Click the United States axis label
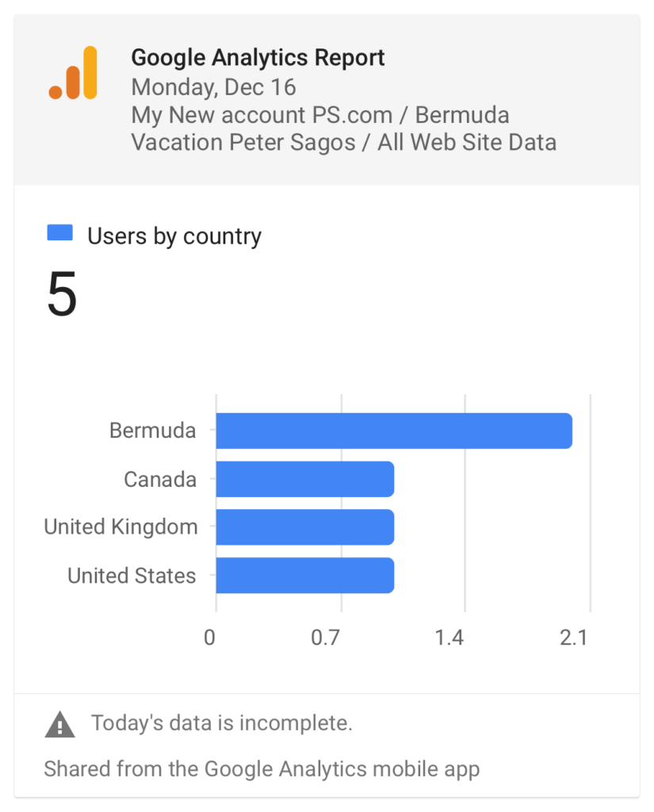The width and height of the screenshot is (654, 812). (132, 576)
